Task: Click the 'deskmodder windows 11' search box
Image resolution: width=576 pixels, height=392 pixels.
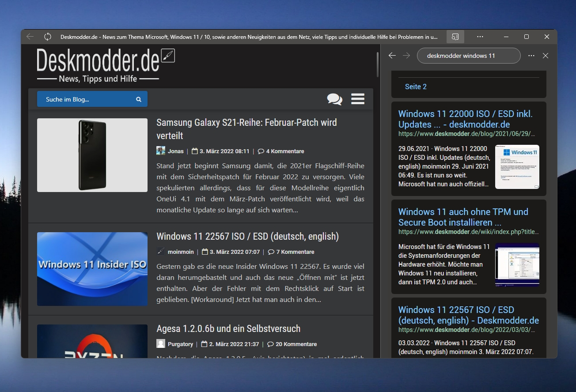Action: tap(469, 56)
